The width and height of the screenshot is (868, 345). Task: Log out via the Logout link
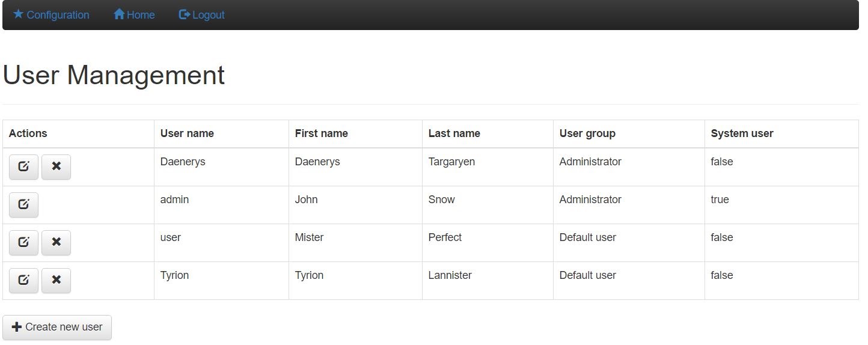pyautogui.click(x=208, y=15)
